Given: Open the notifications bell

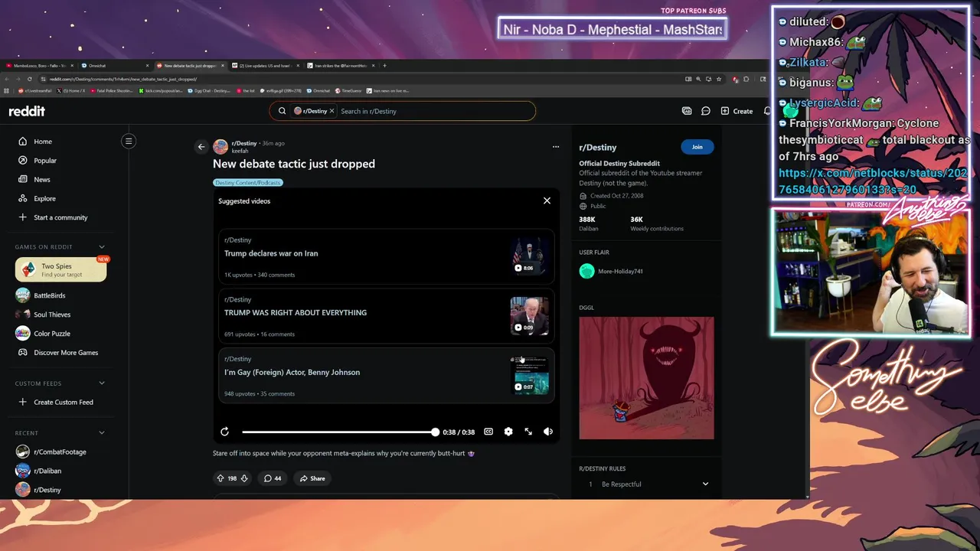Looking at the screenshot, I should [x=768, y=111].
